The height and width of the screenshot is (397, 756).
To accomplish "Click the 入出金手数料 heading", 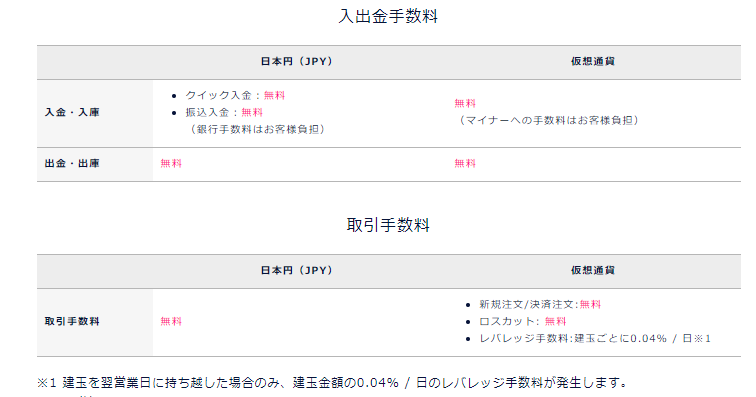I will (388, 16).
